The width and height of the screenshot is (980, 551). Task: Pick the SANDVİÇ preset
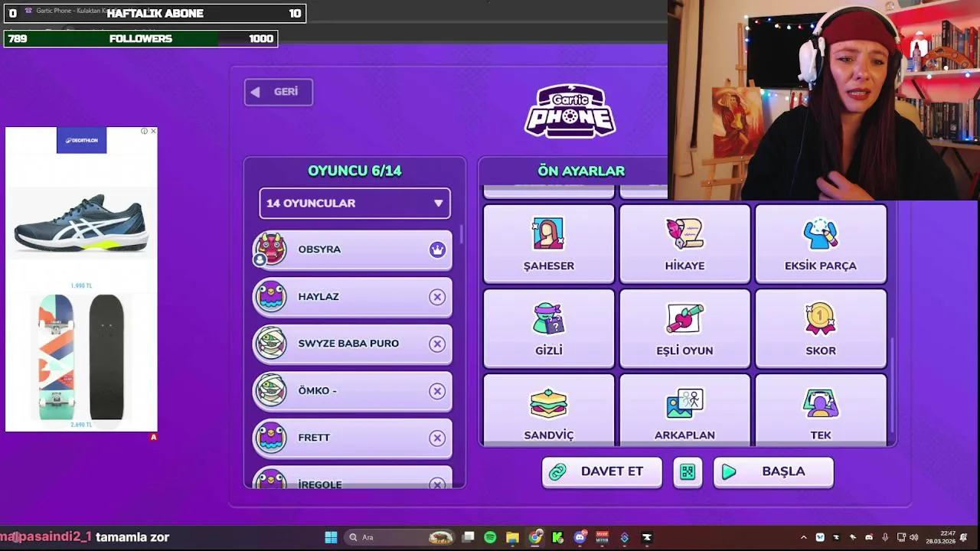tap(549, 410)
